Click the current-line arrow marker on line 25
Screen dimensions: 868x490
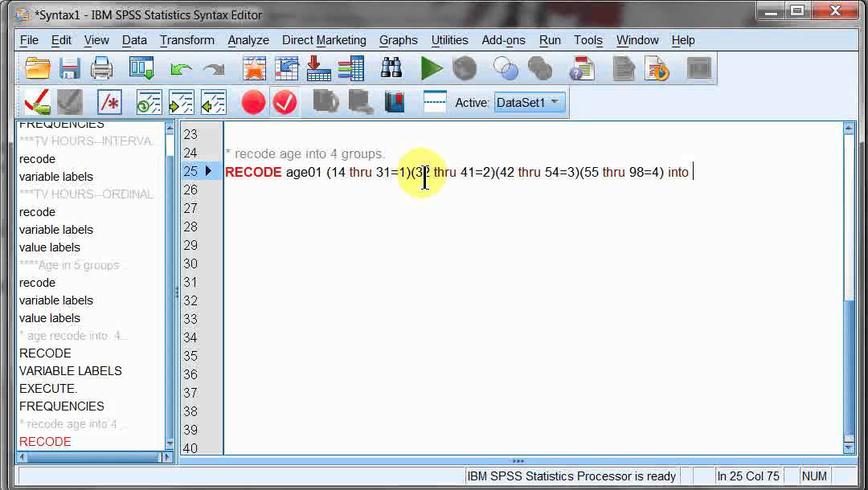click(209, 171)
